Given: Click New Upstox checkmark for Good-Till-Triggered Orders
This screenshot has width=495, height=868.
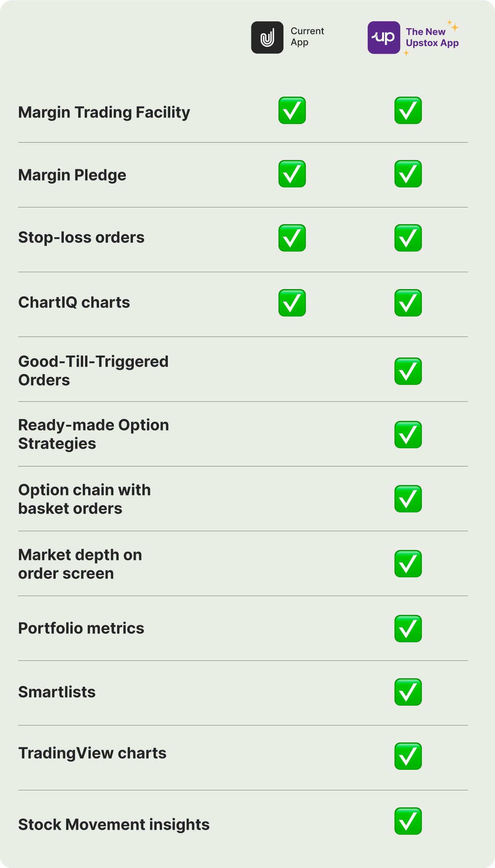Looking at the screenshot, I should (408, 371).
